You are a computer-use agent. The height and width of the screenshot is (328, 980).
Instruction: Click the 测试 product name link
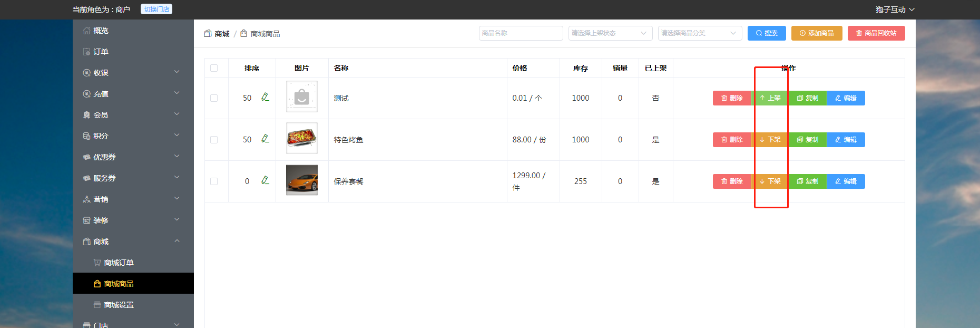pos(341,98)
